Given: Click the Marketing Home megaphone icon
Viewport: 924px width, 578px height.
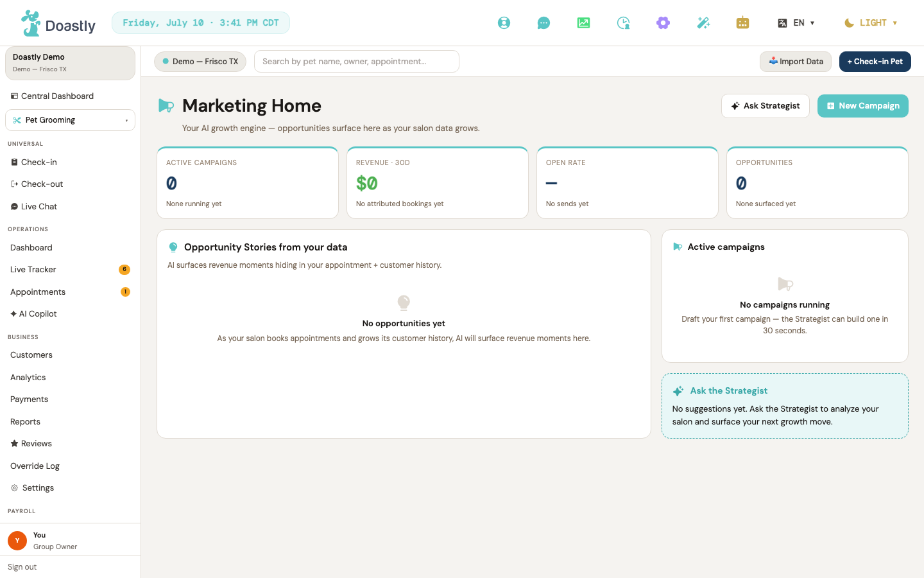Looking at the screenshot, I should click(166, 106).
